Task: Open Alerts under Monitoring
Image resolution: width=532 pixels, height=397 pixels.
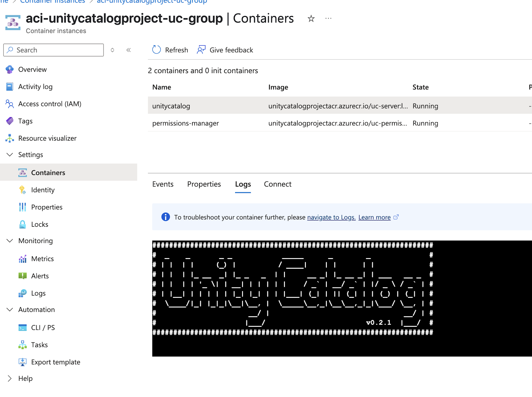Action: pyautogui.click(x=40, y=276)
